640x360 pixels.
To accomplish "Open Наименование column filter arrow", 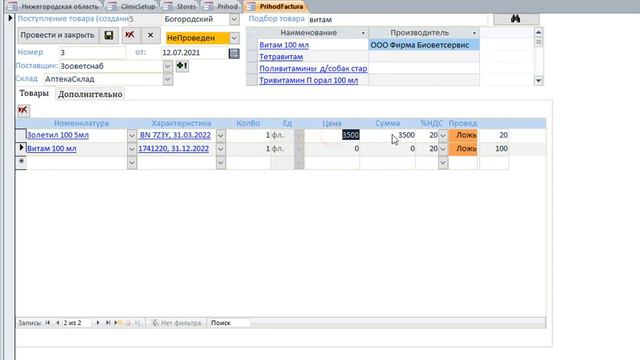I will click(363, 33).
